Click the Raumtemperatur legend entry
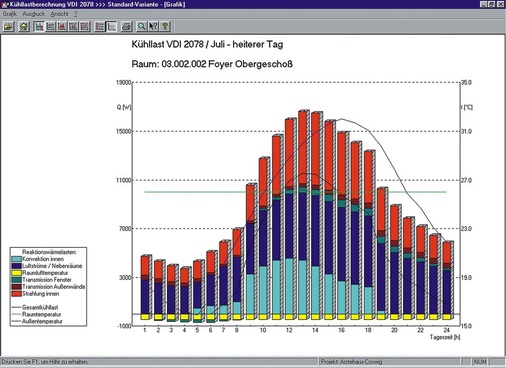The width and height of the screenshot is (506, 368). pos(36,314)
